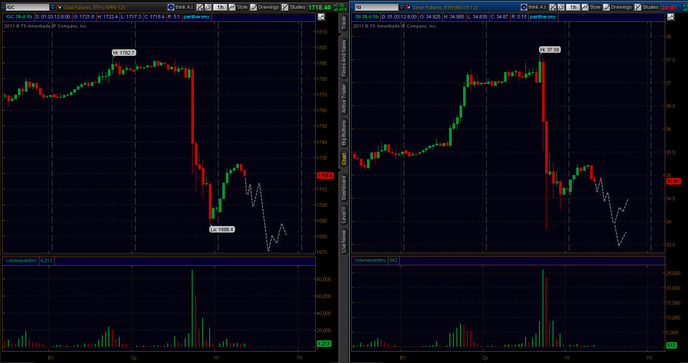The height and width of the screenshot is (363, 688).
Task: Change the 1h timeframe on silver chart
Action: 572,7
